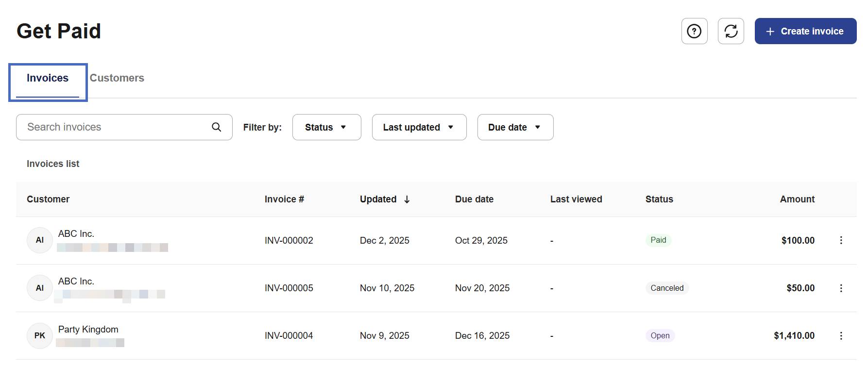Viewport: 868px width, 365px height.
Task: Open more options for invoice INV-000004
Action: tap(841, 336)
